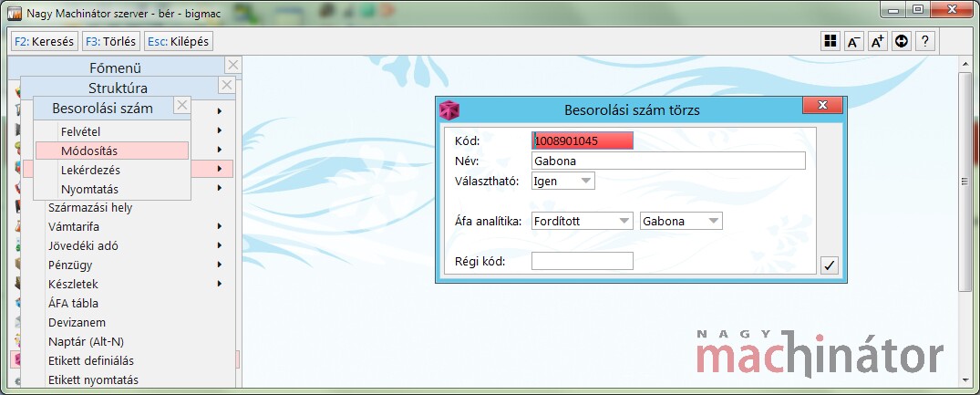Click the Esc: Kilépés exit button
The image size is (980, 395).
click(178, 42)
